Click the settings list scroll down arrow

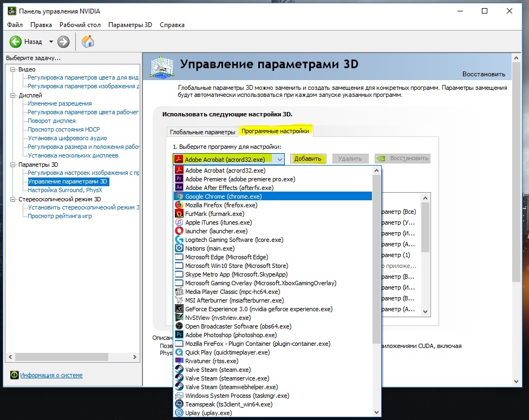click(425, 311)
